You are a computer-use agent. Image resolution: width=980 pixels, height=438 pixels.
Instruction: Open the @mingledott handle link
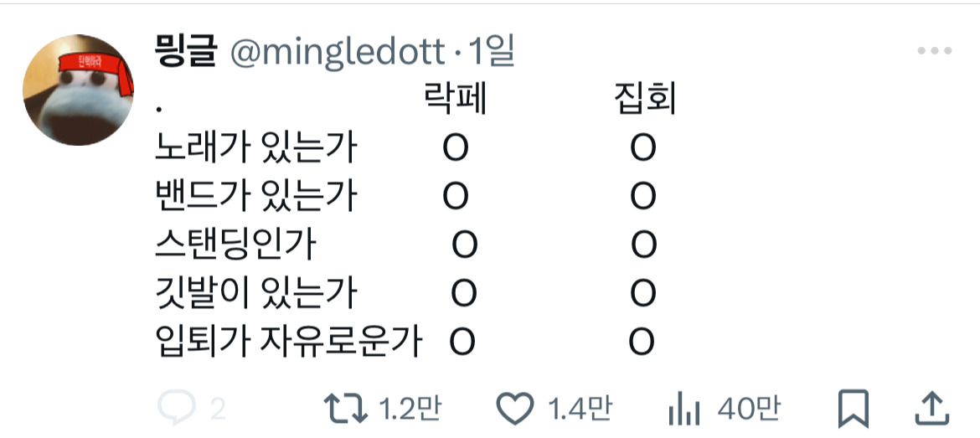point(337,53)
